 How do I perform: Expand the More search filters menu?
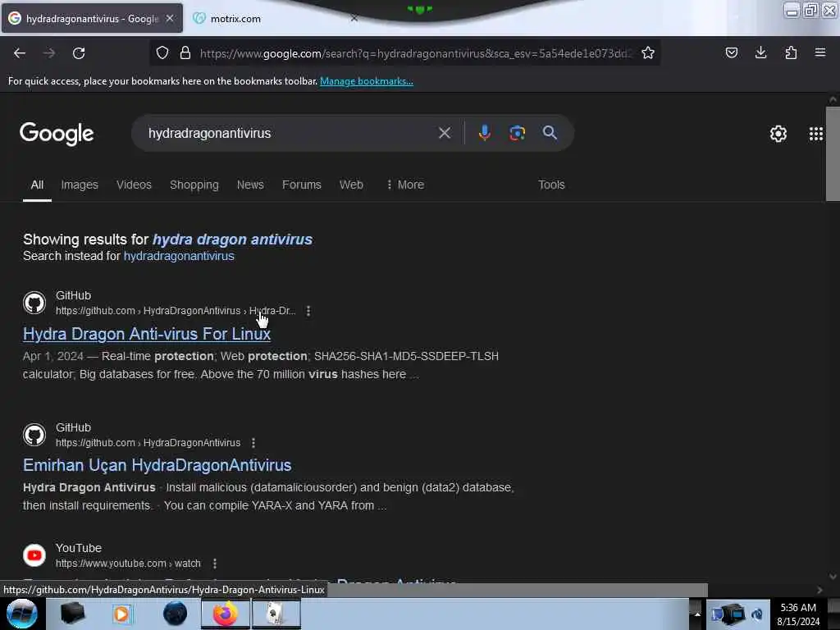(405, 185)
